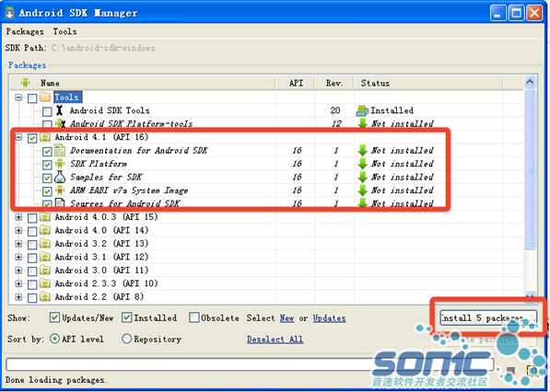This screenshot has height=392, width=550.
Task: Click the package list scroll up arrow
Action: point(530,83)
